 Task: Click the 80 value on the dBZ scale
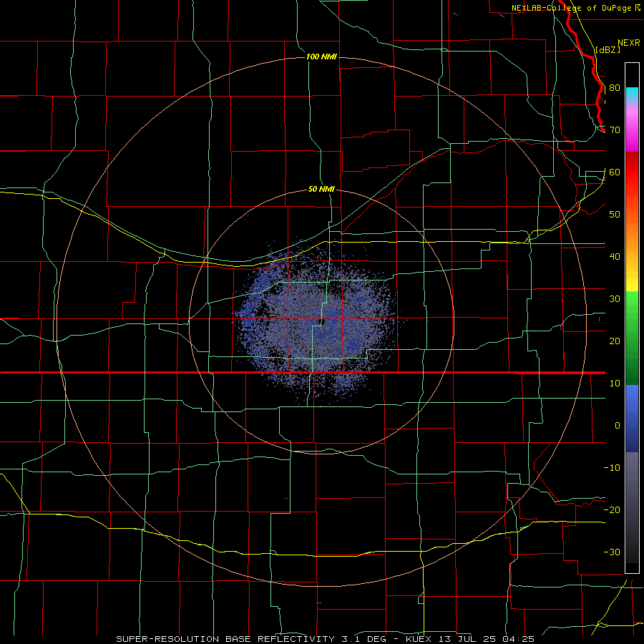[615, 88]
